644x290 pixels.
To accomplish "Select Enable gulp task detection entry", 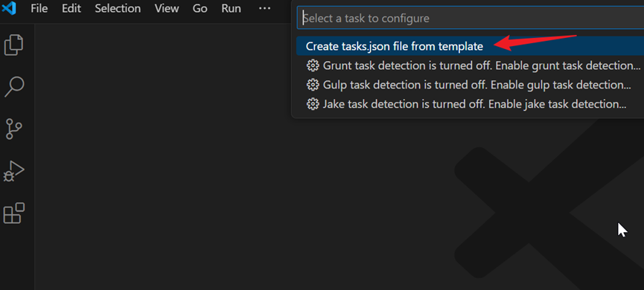I will 470,85.
